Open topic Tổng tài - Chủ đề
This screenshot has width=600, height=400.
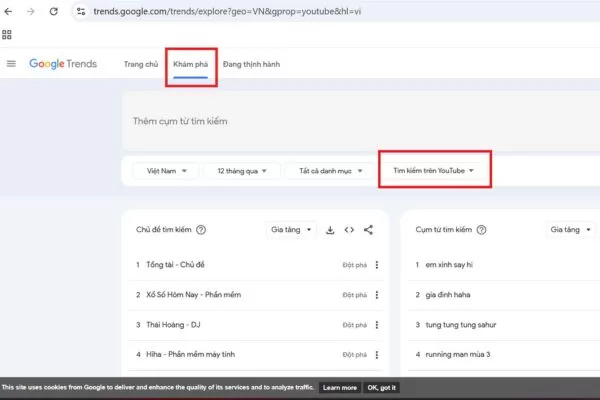175,264
